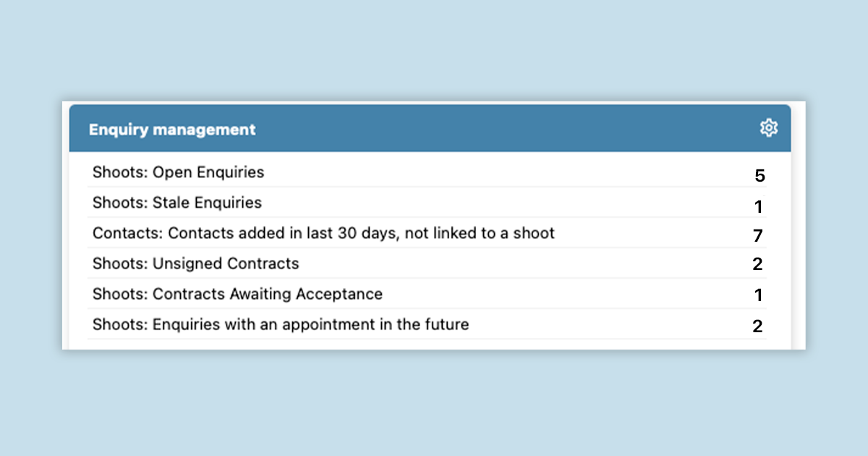Open Contacts added in last 30 days
The height and width of the screenshot is (456, 868).
click(x=323, y=233)
